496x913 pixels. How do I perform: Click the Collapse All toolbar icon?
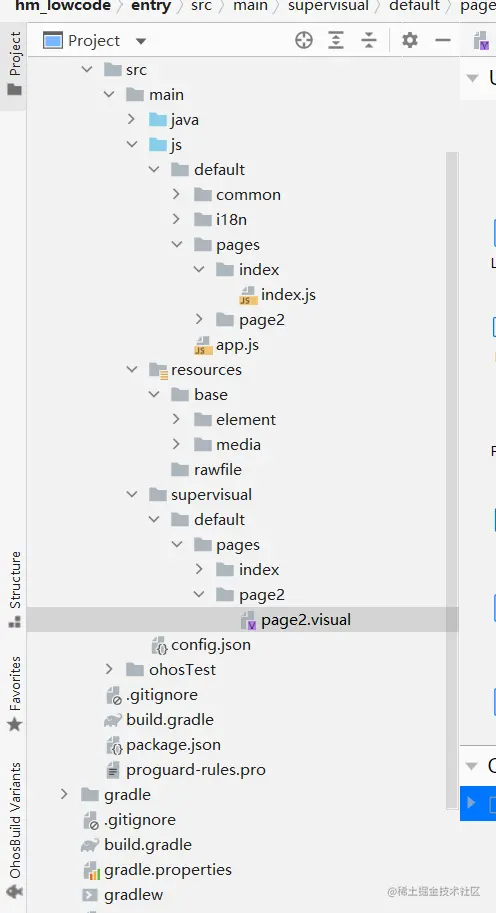(x=369, y=40)
